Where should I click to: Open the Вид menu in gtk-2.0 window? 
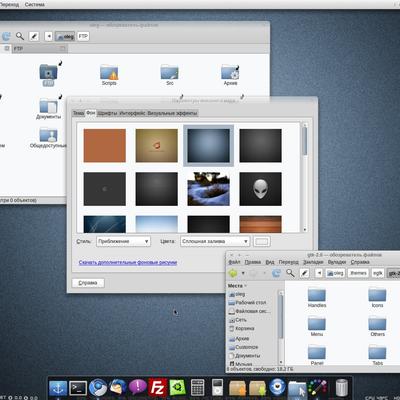click(270, 262)
